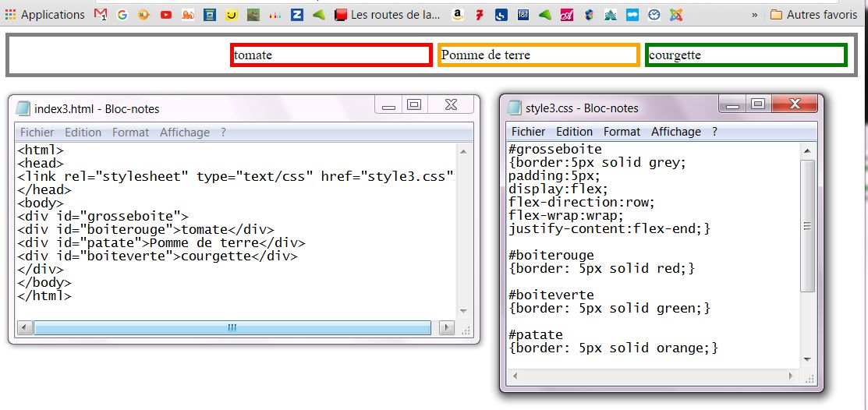Click the orange Pomme de terre box

point(539,55)
